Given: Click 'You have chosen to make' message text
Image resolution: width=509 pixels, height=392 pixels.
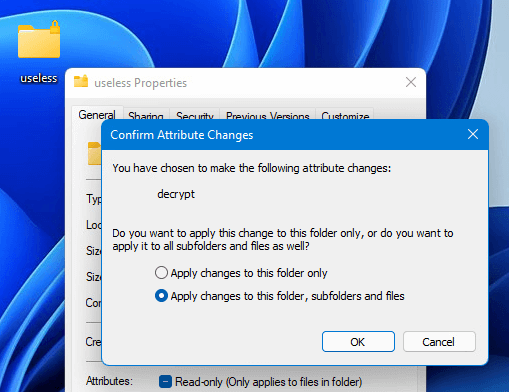Looking at the screenshot, I should coord(251,168).
